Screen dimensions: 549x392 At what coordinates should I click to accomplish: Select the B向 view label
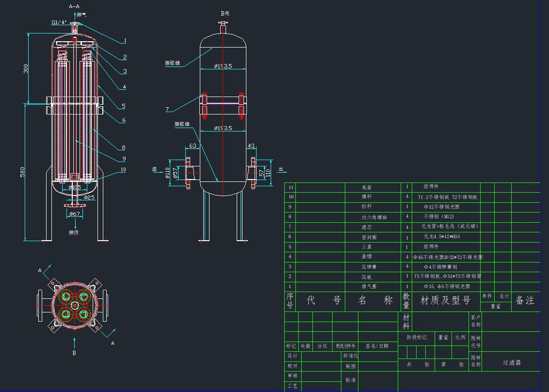click(x=225, y=14)
